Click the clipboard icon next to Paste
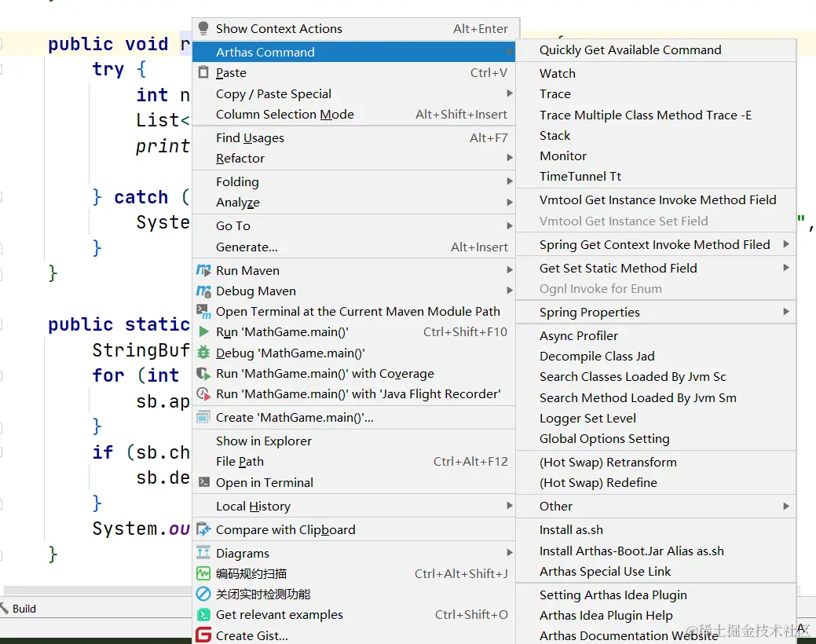 pyautogui.click(x=203, y=72)
